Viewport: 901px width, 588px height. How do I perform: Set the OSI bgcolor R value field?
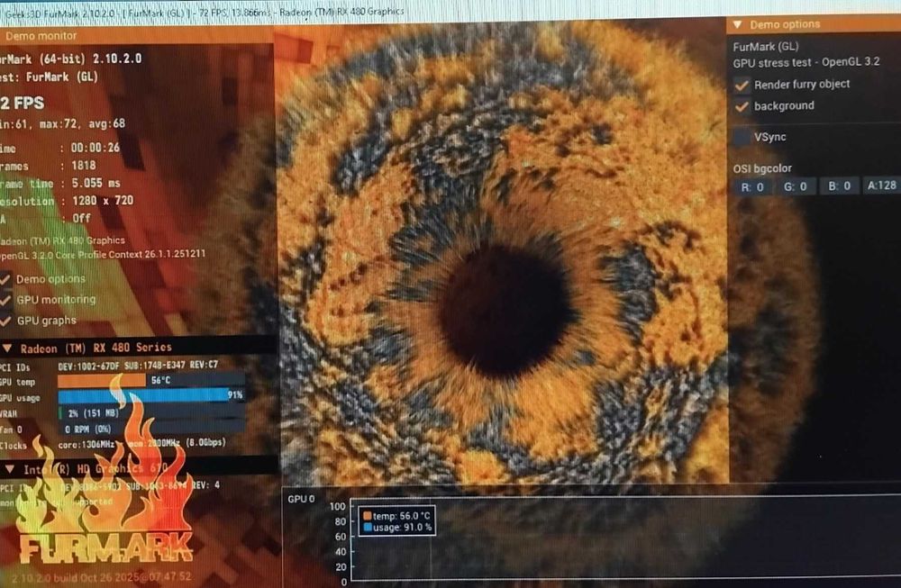tap(752, 187)
